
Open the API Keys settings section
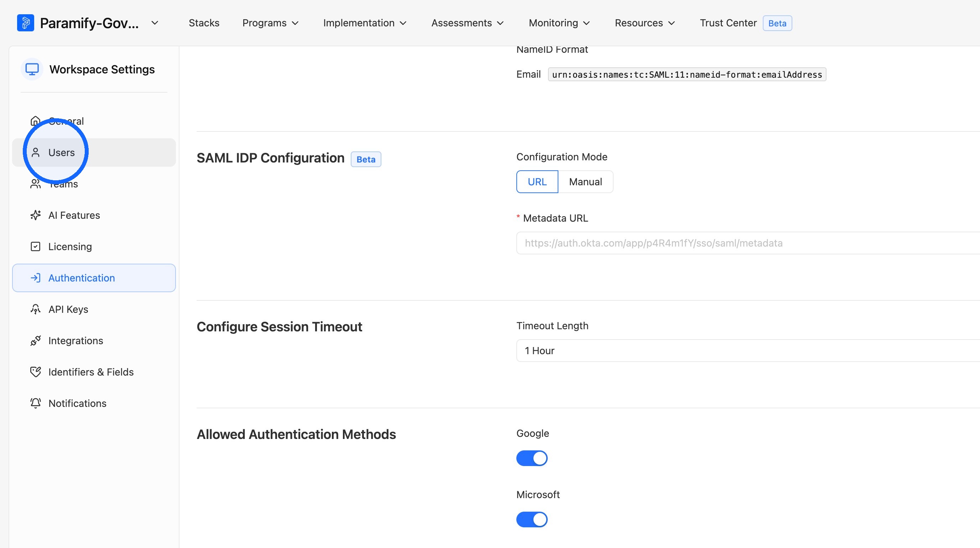tap(94, 309)
